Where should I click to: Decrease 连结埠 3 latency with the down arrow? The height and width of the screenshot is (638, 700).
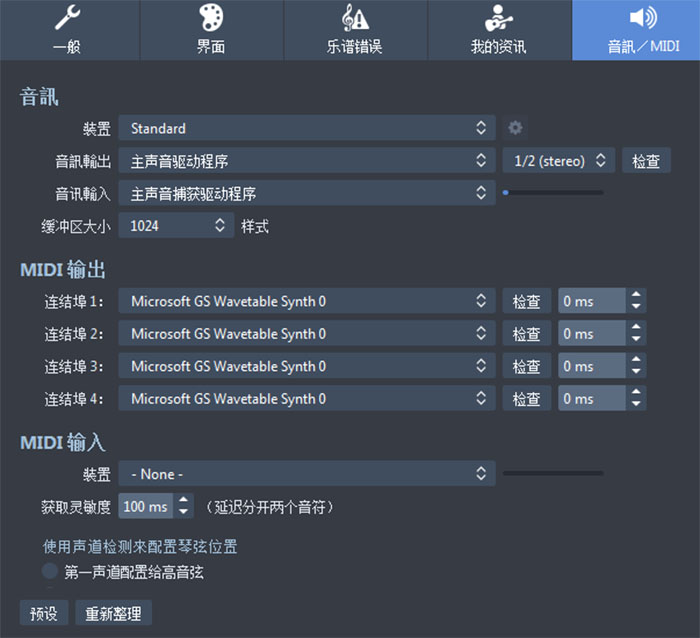point(636,372)
